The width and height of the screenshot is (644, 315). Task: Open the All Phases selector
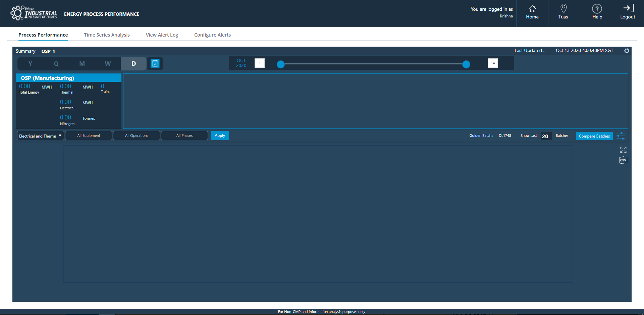pyautogui.click(x=184, y=136)
